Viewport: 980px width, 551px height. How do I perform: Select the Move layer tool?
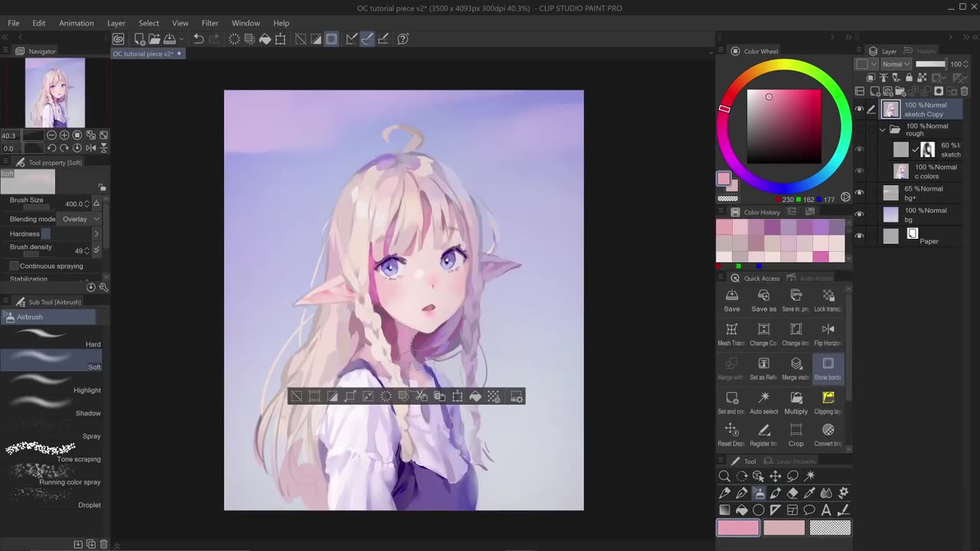tap(776, 476)
